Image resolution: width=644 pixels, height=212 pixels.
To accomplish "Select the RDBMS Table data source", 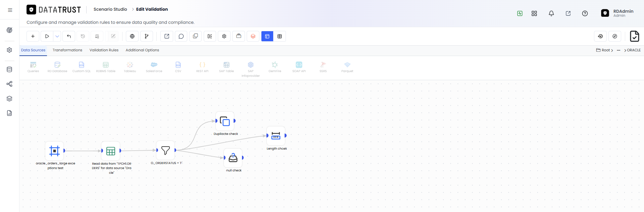I will coord(106,67).
